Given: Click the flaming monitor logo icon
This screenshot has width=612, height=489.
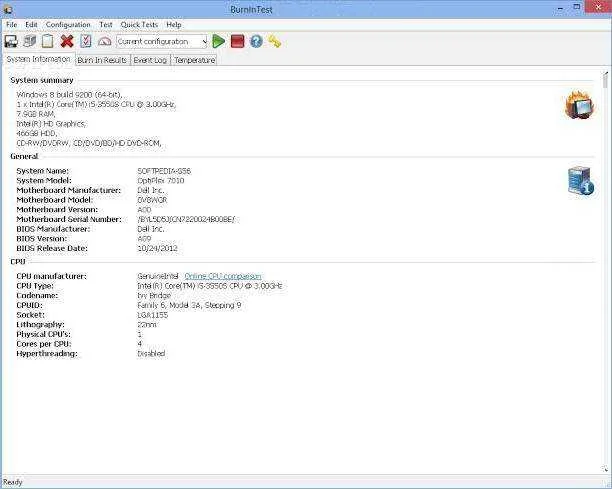Looking at the screenshot, I should (x=580, y=105).
